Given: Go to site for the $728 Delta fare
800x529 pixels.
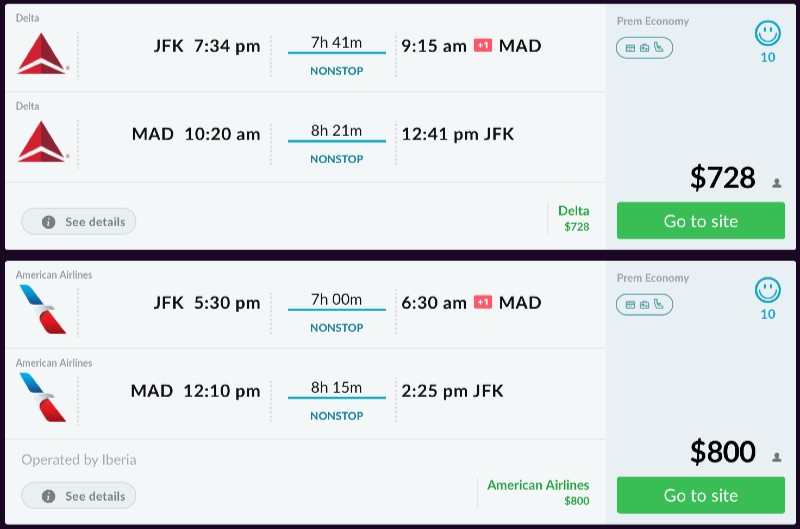Looking at the screenshot, I should (700, 221).
